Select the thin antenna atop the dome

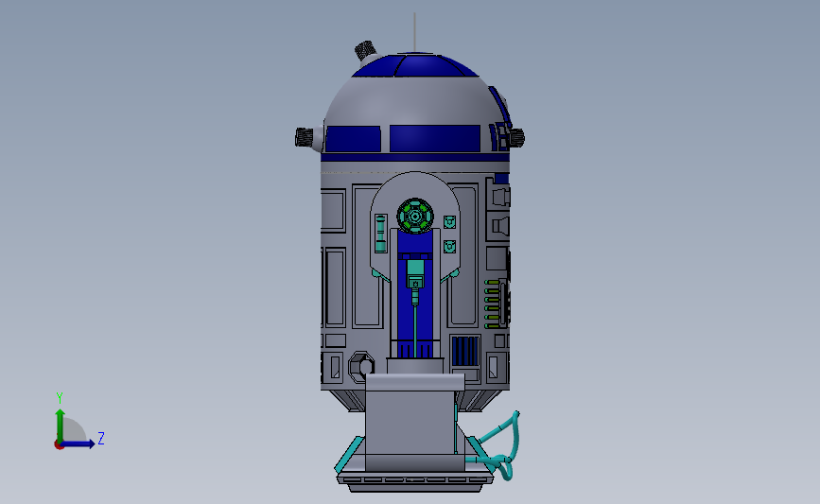click(414, 32)
